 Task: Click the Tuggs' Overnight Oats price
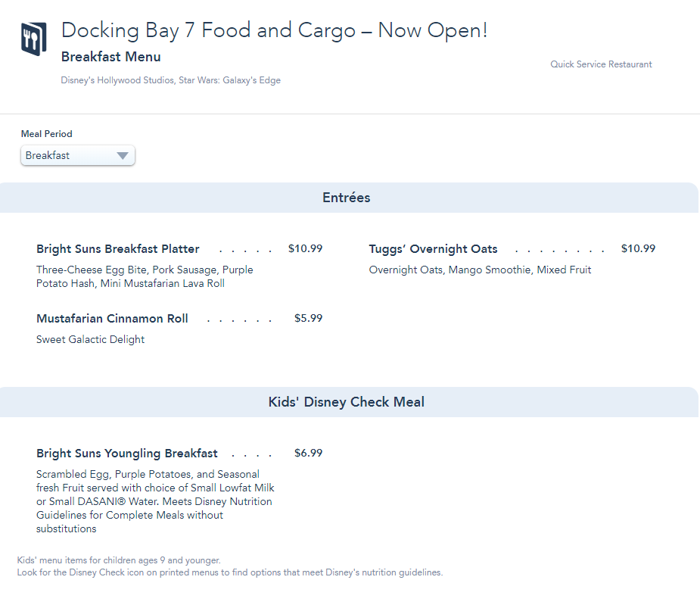coord(638,248)
